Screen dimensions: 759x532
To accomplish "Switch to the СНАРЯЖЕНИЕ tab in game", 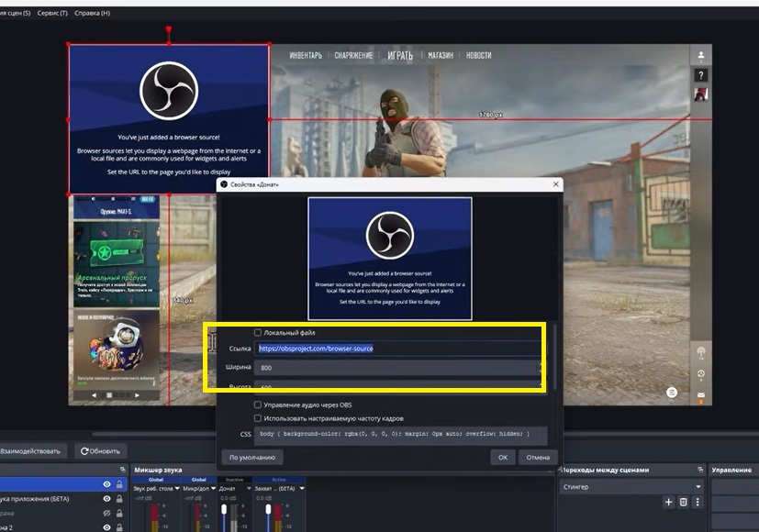I will [x=353, y=56].
